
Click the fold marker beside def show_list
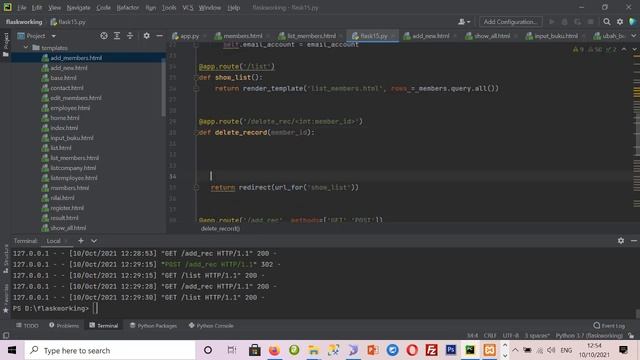(196, 78)
